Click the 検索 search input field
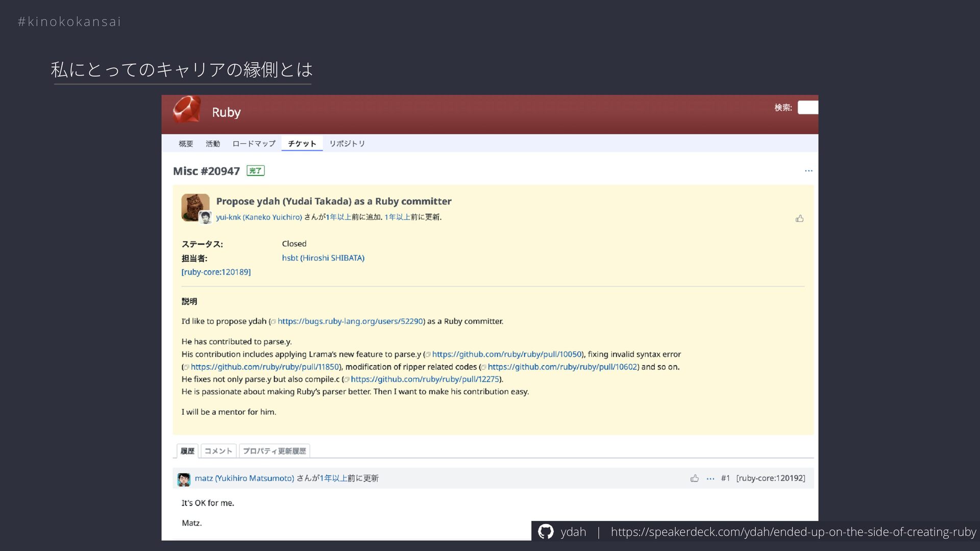This screenshot has width=980, height=551. [x=808, y=108]
